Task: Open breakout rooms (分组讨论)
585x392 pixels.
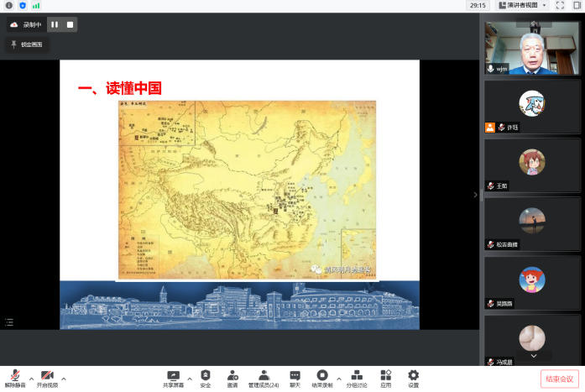Action: tap(357, 378)
